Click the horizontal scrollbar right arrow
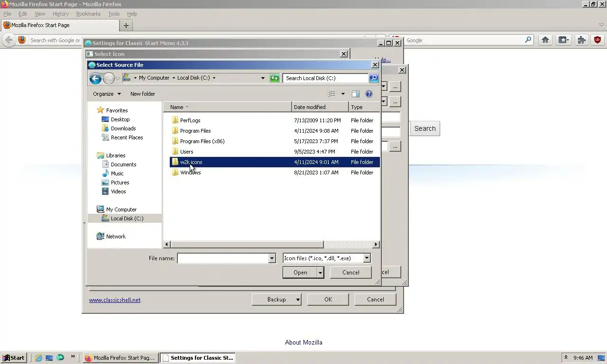Viewport: 607px width, 364px height. pos(376,245)
